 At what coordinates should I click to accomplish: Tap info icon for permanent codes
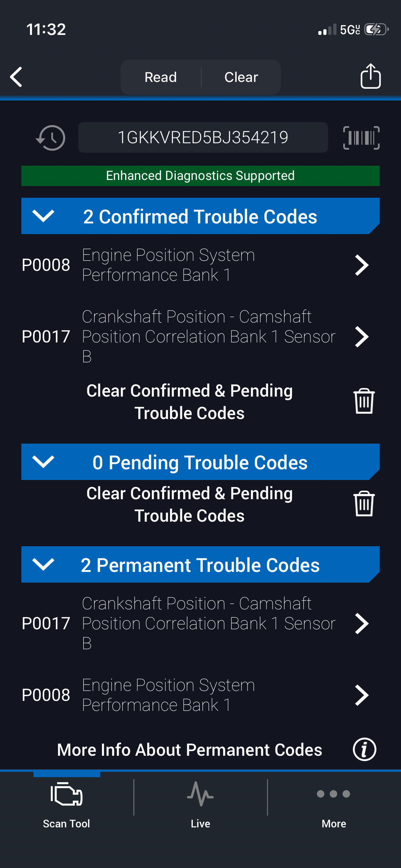364,749
